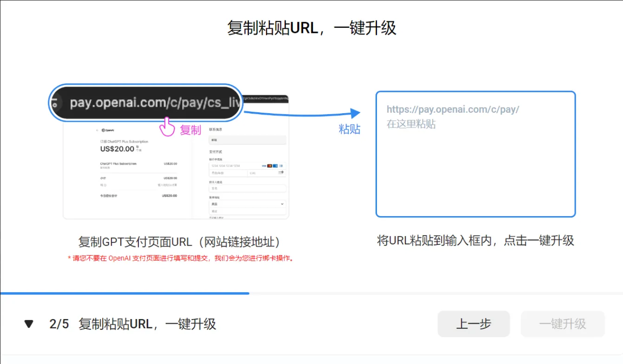Click the CVC card icon
623x364 pixels.
(281, 172)
